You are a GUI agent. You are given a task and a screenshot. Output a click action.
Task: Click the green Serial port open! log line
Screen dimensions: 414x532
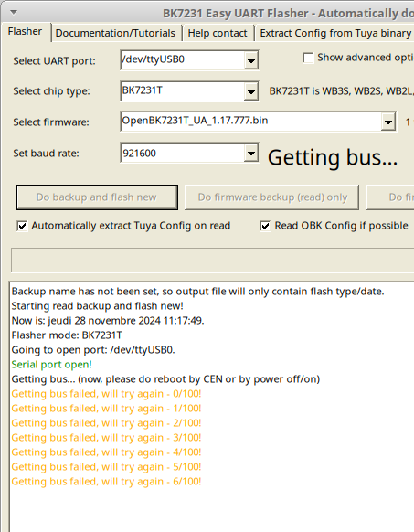click(51, 365)
